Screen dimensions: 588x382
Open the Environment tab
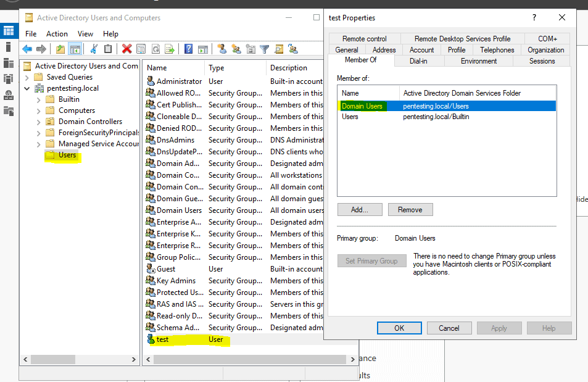click(479, 61)
